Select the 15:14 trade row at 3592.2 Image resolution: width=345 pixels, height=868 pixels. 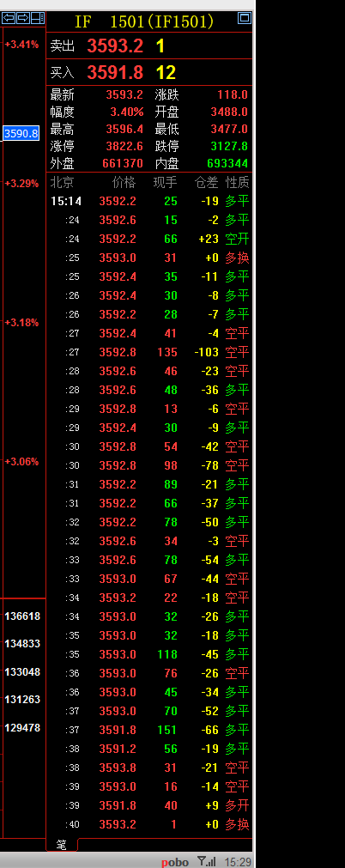click(x=149, y=201)
